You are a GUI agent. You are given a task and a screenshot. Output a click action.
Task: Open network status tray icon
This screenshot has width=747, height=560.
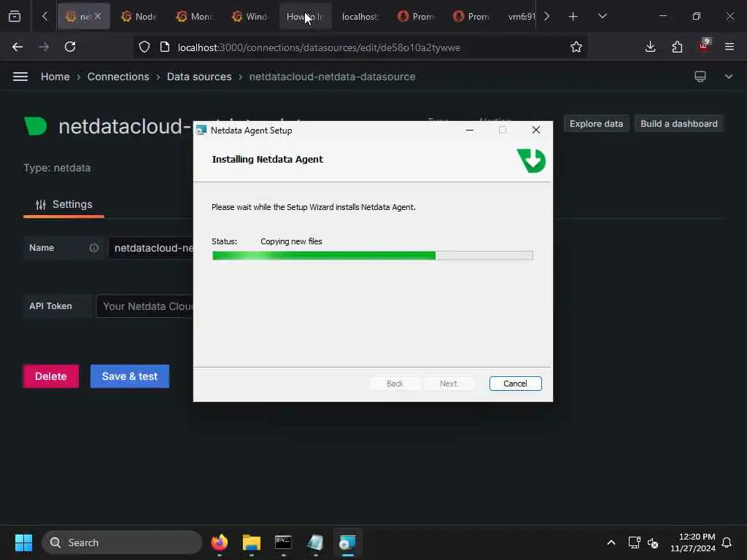coord(634,542)
